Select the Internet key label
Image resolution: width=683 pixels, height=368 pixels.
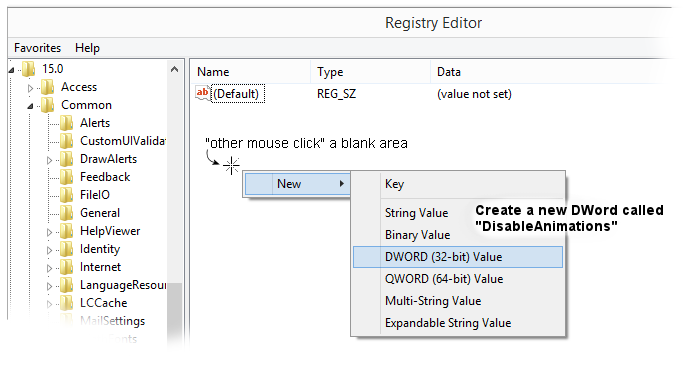pos(101,267)
